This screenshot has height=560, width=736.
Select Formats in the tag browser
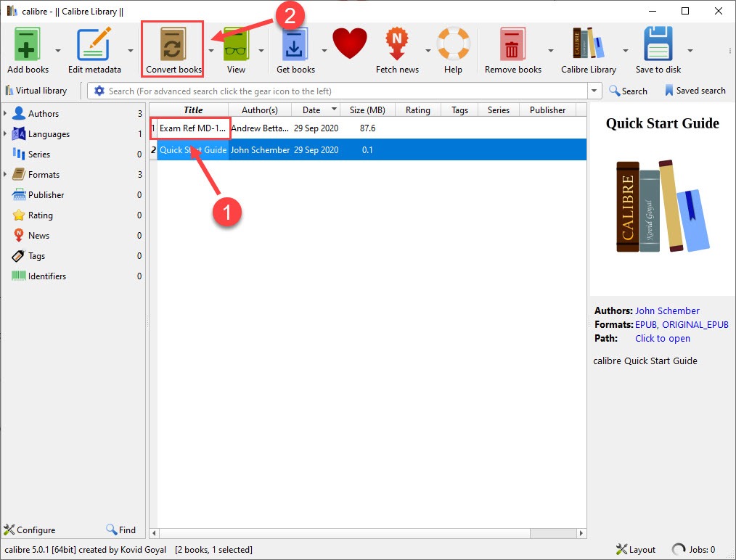click(44, 175)
